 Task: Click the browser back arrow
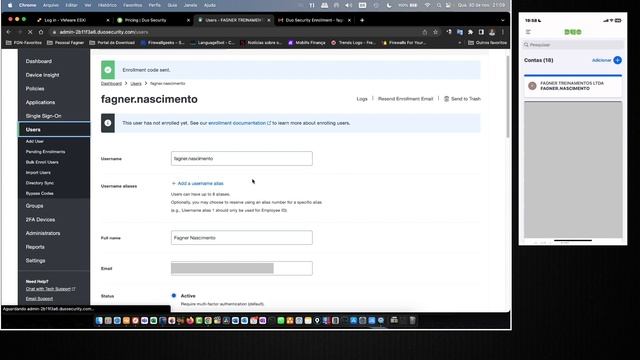pyautogui.click(x=9, y=32)
